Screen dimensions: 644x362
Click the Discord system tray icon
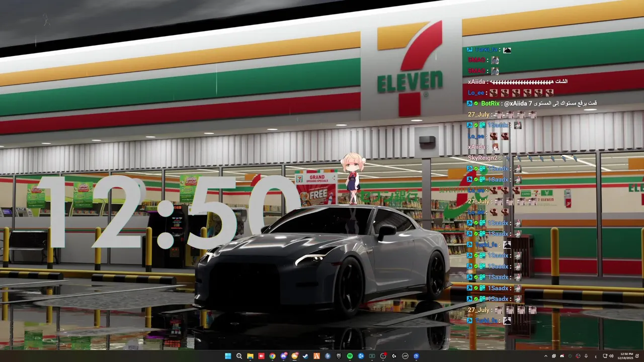pyautogui.click(x=562, y=356)
